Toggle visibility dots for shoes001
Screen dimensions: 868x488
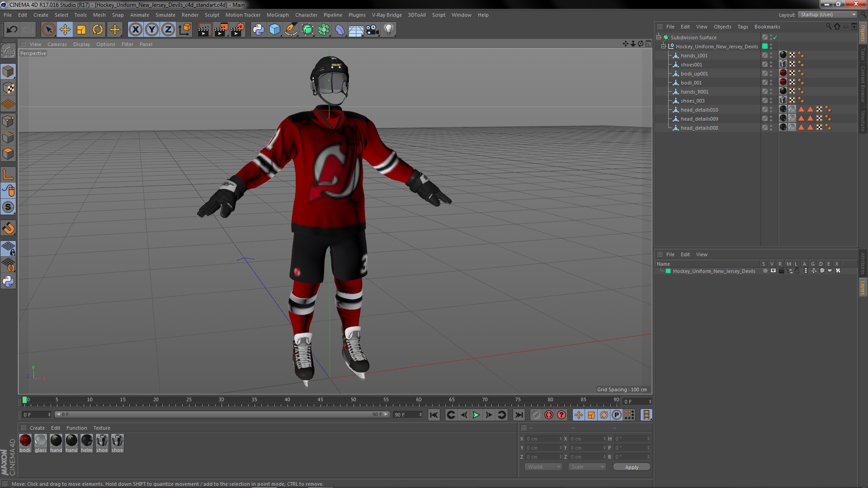[771, 65]
